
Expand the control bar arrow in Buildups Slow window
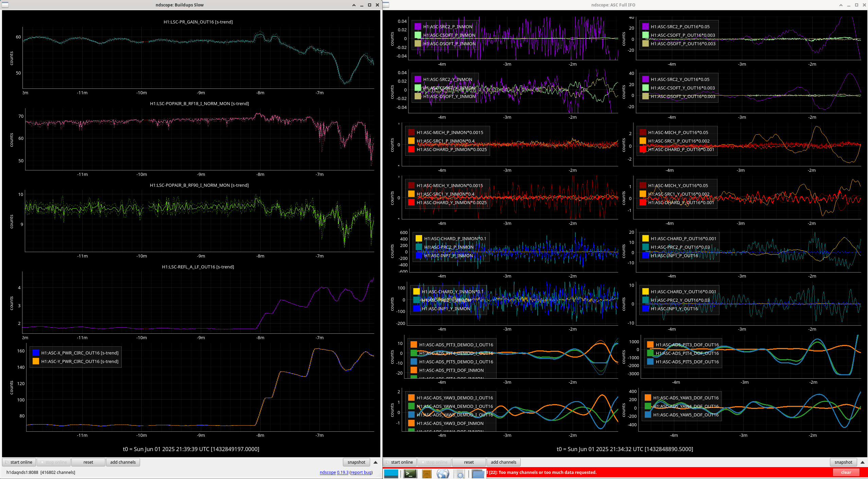click(376, 462)
